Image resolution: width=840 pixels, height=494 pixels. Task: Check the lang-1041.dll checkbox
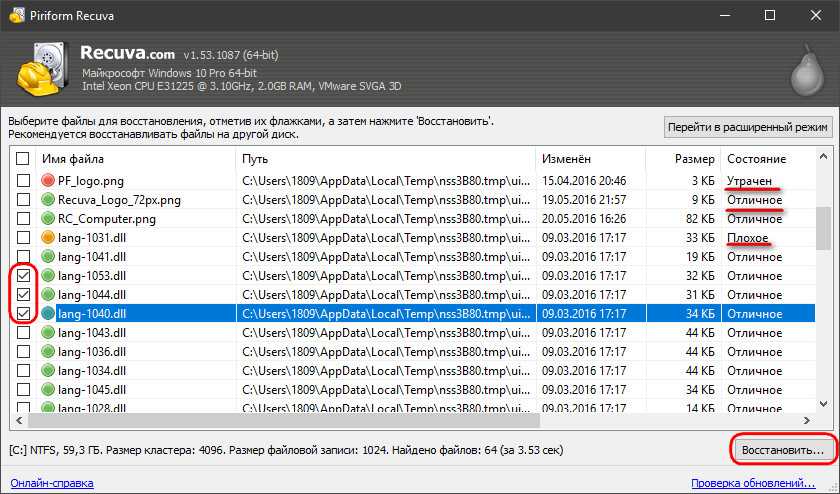pyautogui.click(x=22, y=257)
